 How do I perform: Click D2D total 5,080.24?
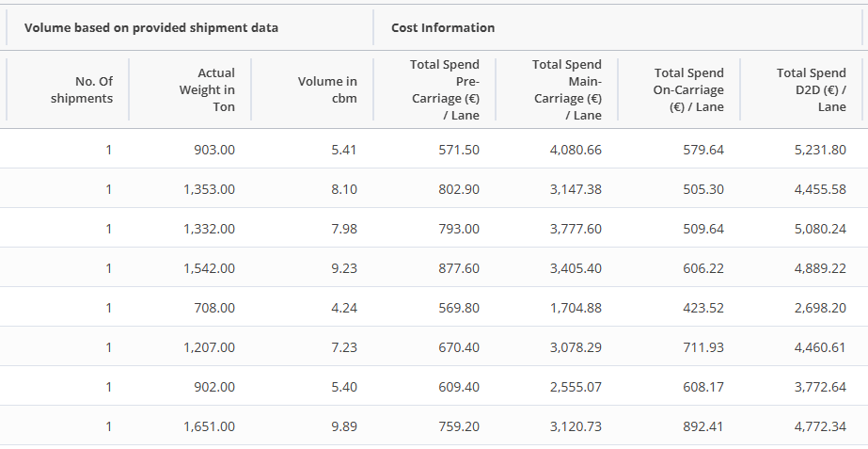(820, 229)
